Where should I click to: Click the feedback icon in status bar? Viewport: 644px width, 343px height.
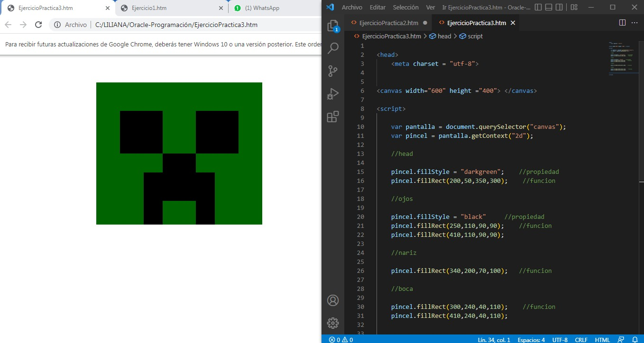point(621,339)
